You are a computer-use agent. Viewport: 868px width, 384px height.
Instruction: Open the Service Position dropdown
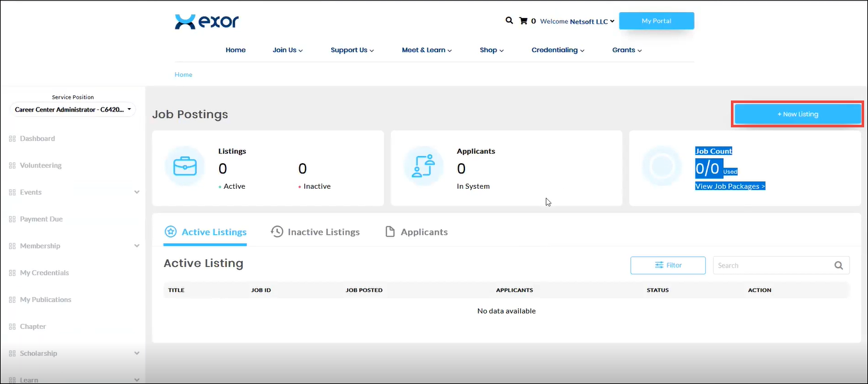[x=74, y=110]
